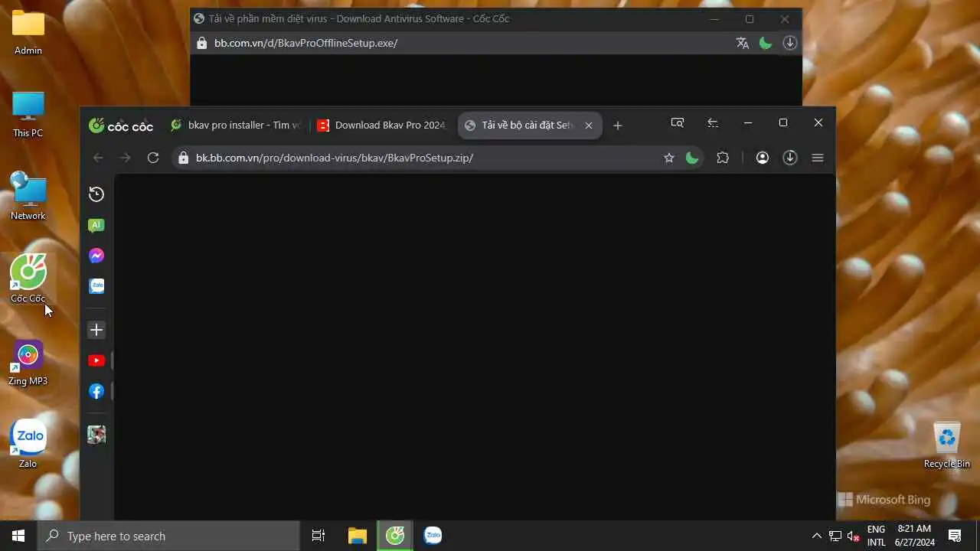Open the network tray icon

tap(835, 536)
